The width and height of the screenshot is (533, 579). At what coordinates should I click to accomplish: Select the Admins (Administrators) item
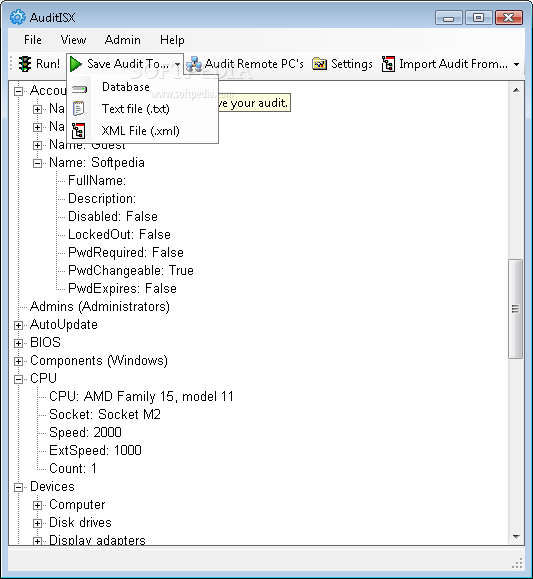100,306
